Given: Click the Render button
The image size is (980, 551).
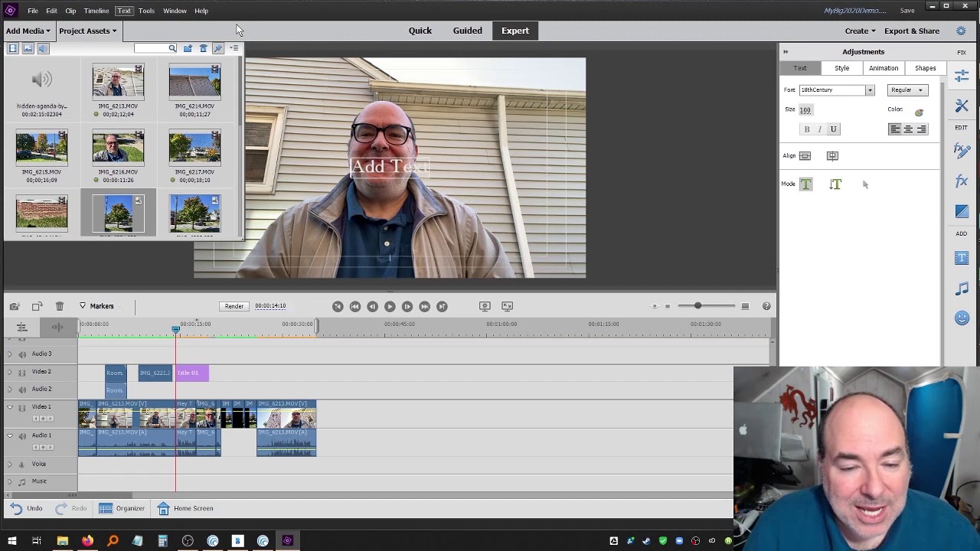Looking at the screenshot, I should point(234,306).
